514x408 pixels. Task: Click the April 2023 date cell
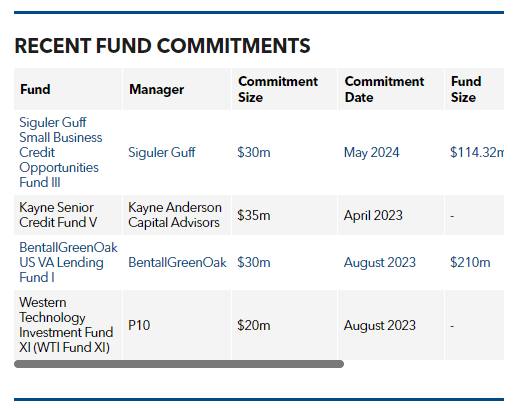(x=391, y=215)
